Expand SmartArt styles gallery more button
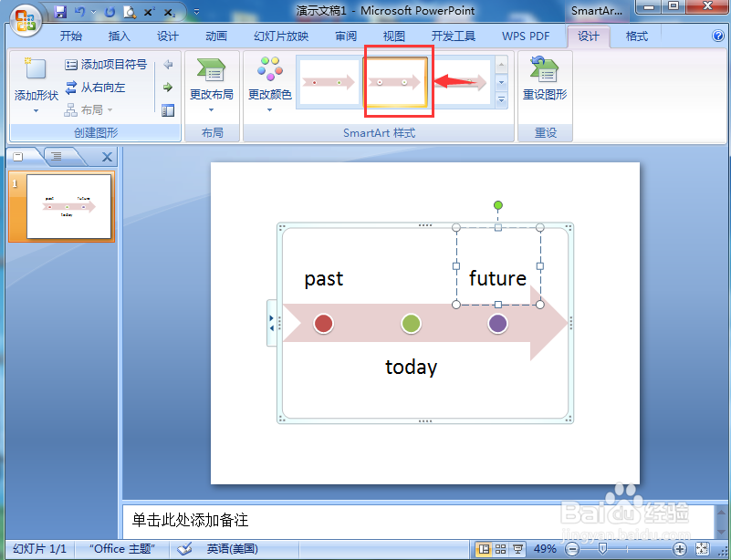The image size is (731, 560). tap(502, 99)
